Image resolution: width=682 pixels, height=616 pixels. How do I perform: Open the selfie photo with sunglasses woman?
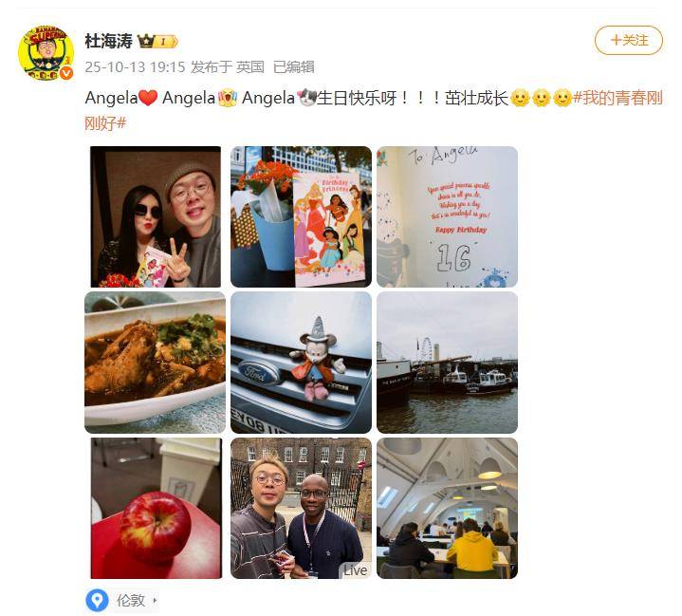coord(156,216)
